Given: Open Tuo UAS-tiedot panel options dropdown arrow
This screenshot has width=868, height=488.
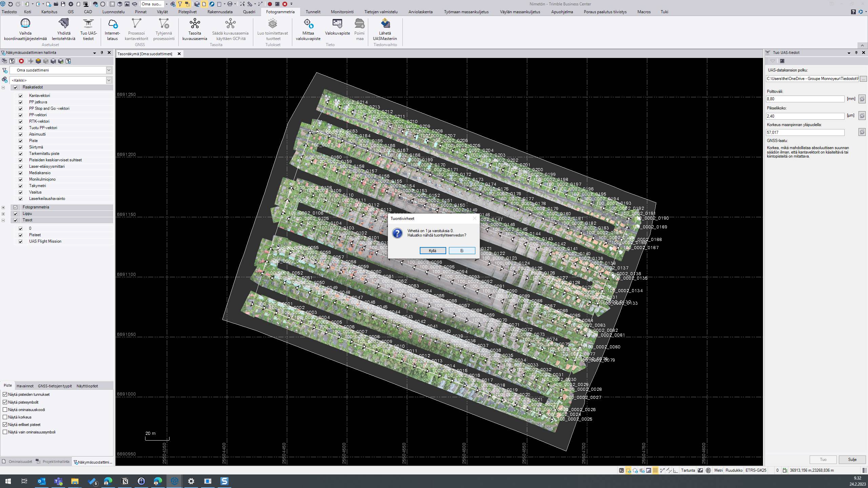Looking at the screenshot, I should (849, 53).
